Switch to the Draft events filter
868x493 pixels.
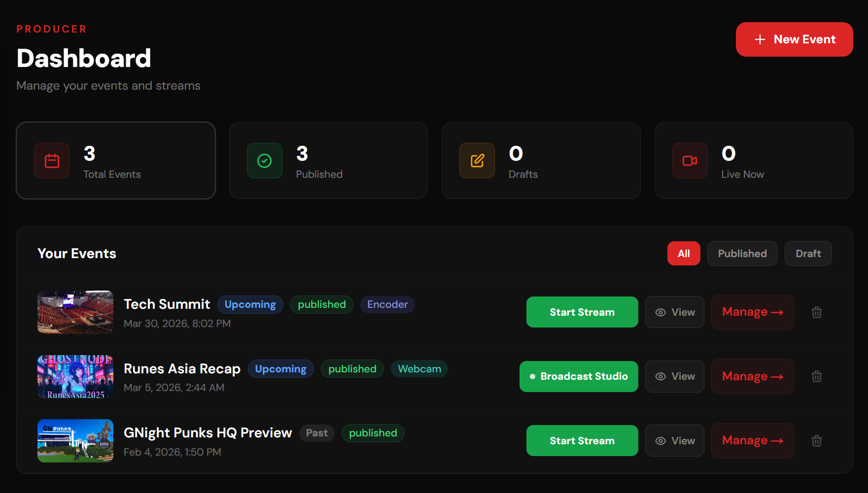pyautogui.click(x=808, y=253)
